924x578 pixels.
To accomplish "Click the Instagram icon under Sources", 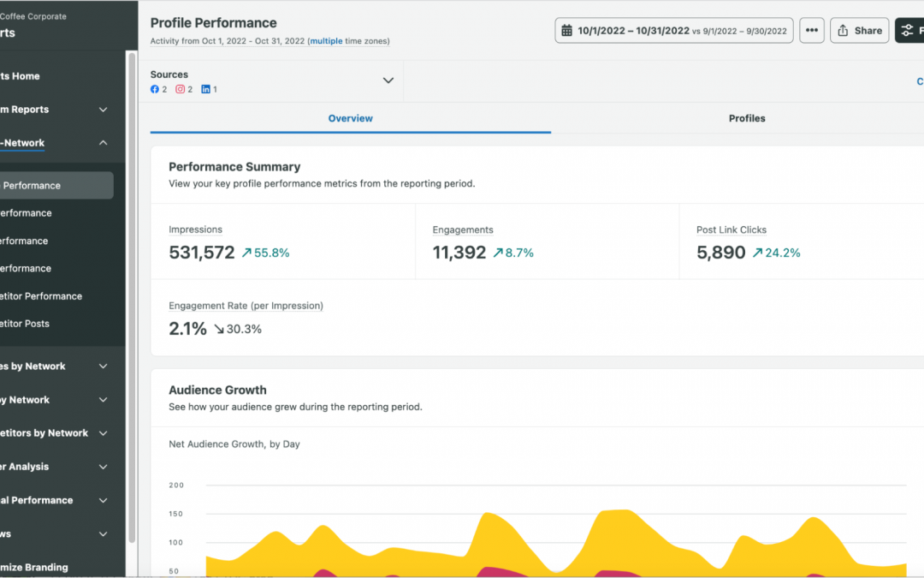I will coord(180,89).
